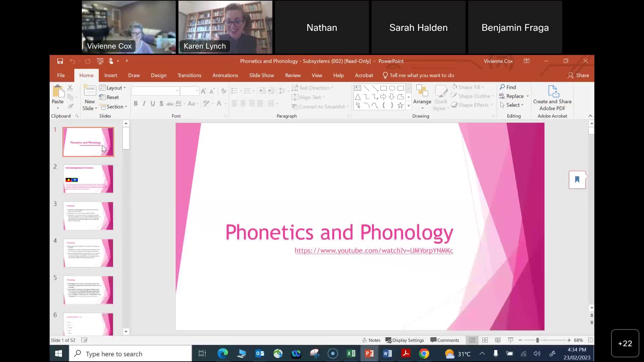Open Replace in the Editing group
The height and width of the screenshot is (362, 644).
(514, 96)
